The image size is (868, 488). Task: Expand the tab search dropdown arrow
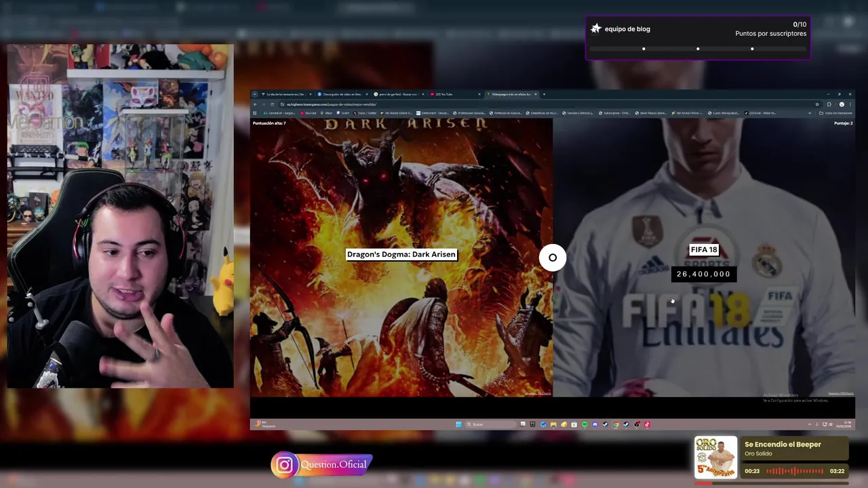[254, 94]
